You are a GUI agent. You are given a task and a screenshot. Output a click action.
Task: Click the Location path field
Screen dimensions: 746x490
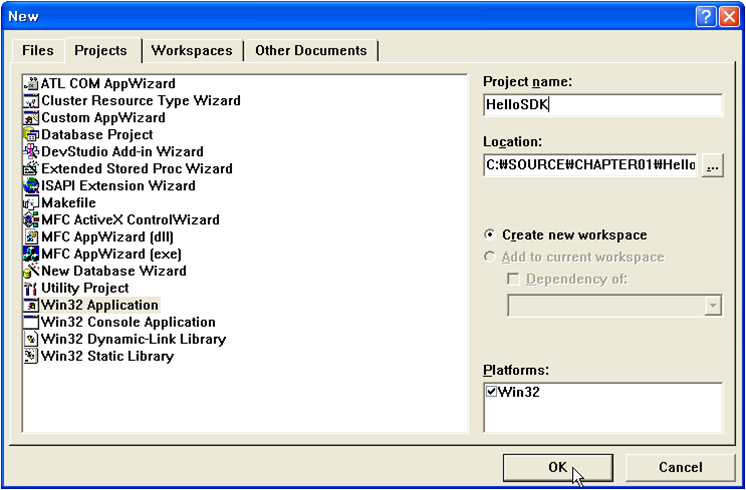(591, 165)
